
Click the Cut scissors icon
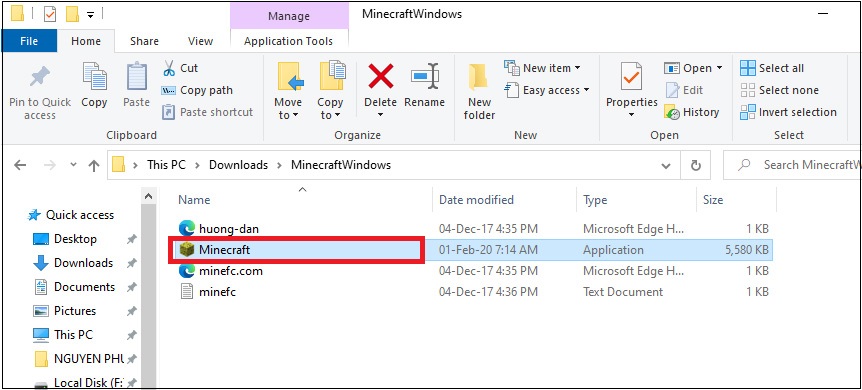[x=169, y=68]
